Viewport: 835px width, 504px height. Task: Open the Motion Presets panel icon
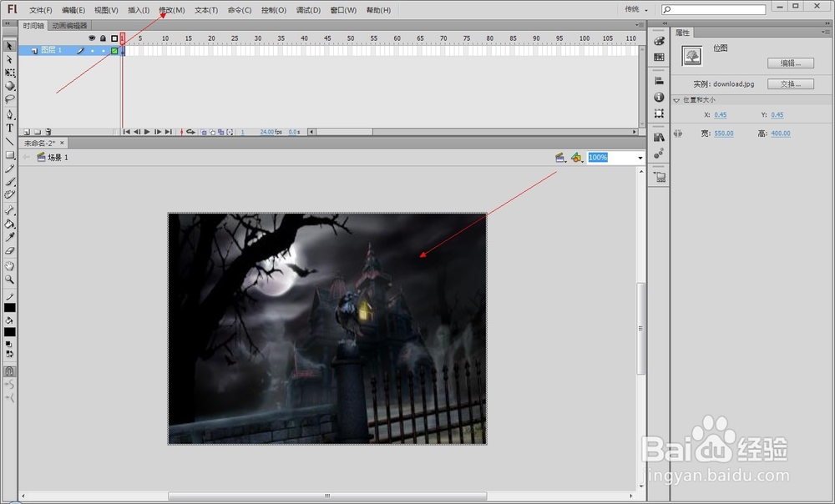[659, 154]
